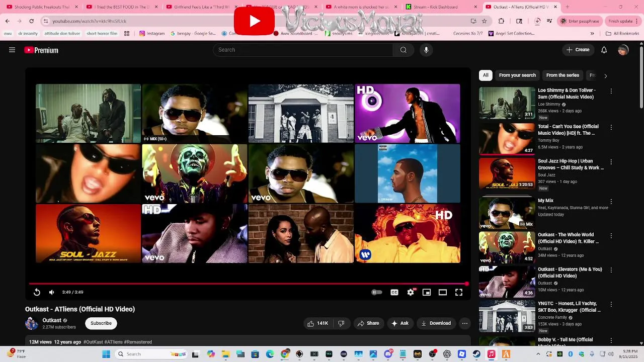The image size is (644, 362).
Task: Open options menu for Soul Jazz Hip-Hop video
Action: tap(611, 162)
